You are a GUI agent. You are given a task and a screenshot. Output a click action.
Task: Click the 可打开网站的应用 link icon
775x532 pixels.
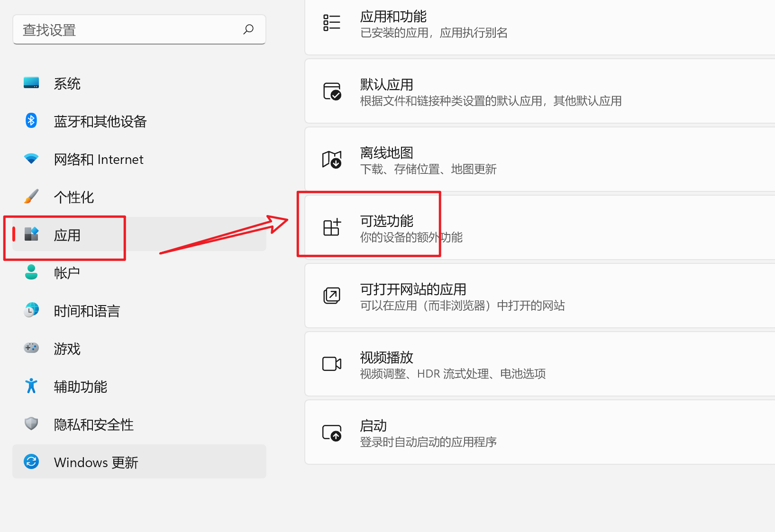pos(332,296)
